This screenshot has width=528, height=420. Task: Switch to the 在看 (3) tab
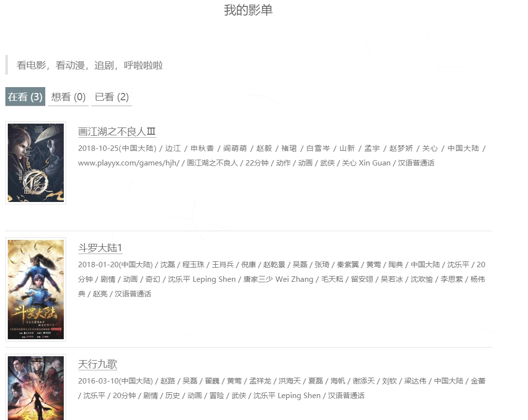coord(25,97)
